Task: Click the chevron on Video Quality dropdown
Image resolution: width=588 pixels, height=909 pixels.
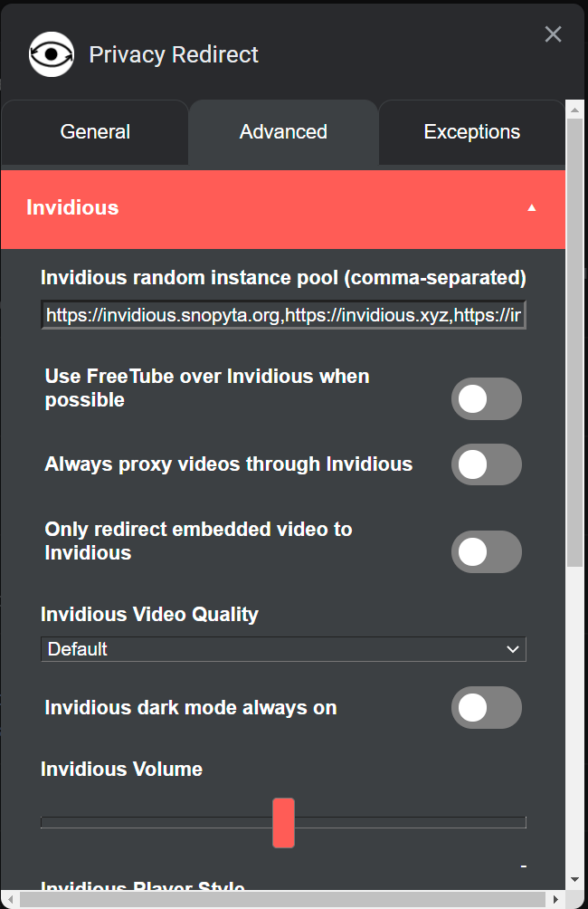Action: point(513,649)
